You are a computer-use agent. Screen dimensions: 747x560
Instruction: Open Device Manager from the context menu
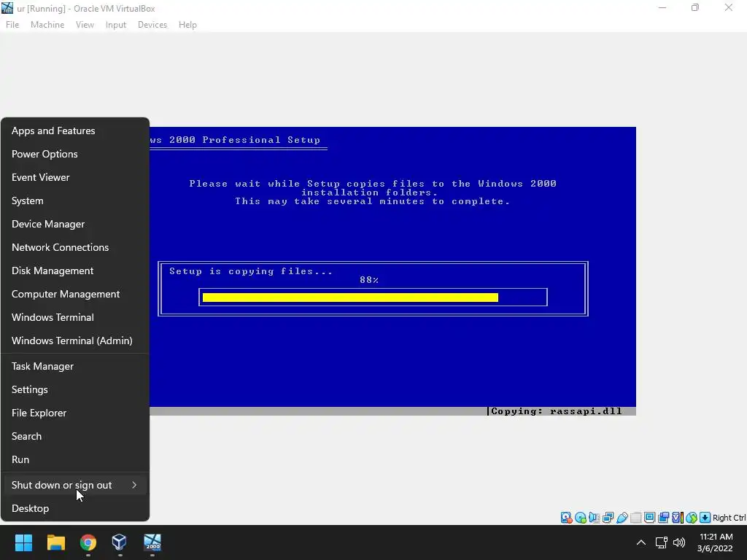pyautogui.click(x=75, y=224)
